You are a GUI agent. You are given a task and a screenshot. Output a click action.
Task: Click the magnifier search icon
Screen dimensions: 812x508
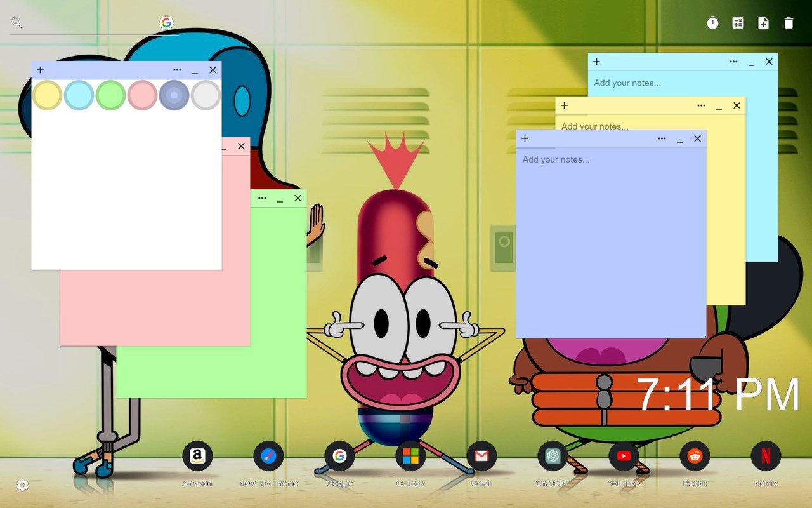tap(17, 23)
